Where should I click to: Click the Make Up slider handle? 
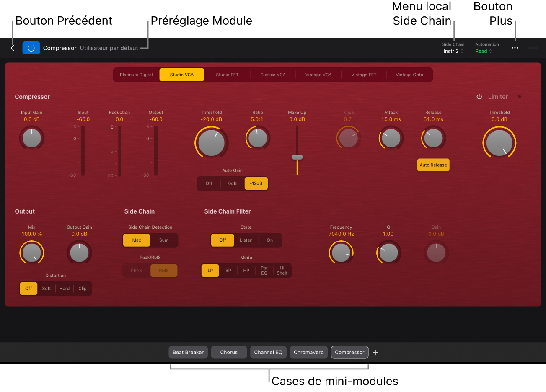tap(297, 157)
